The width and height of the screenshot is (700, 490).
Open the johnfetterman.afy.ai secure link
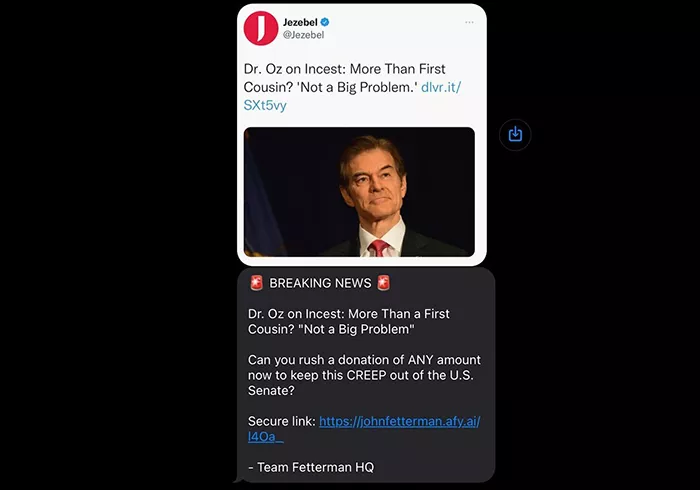coord(399,422)
